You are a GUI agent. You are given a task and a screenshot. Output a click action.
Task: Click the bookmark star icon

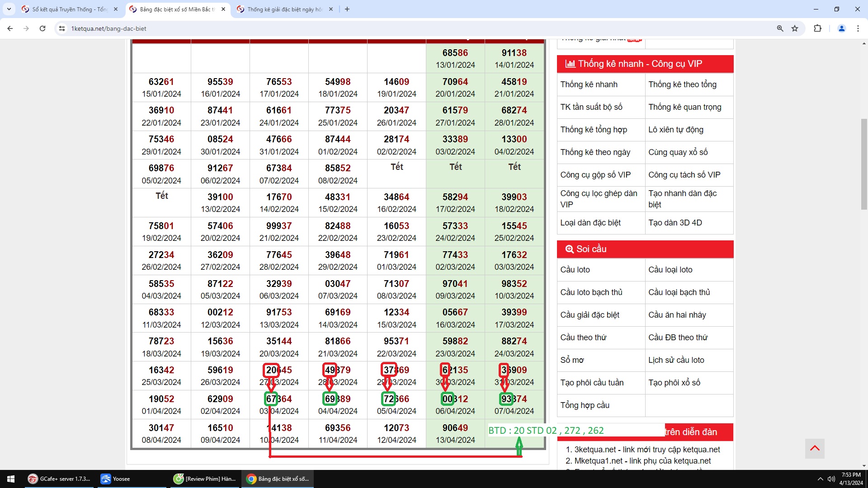[795, 28]
